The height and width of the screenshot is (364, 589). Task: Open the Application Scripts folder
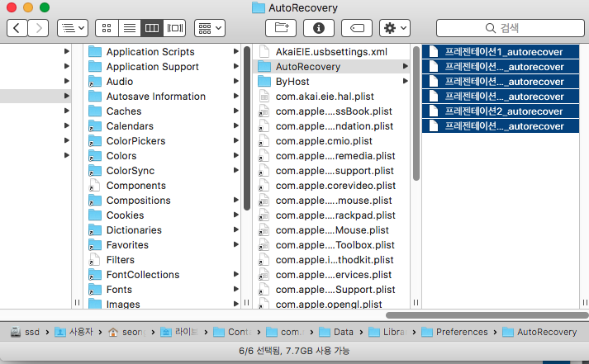point(164,52)
